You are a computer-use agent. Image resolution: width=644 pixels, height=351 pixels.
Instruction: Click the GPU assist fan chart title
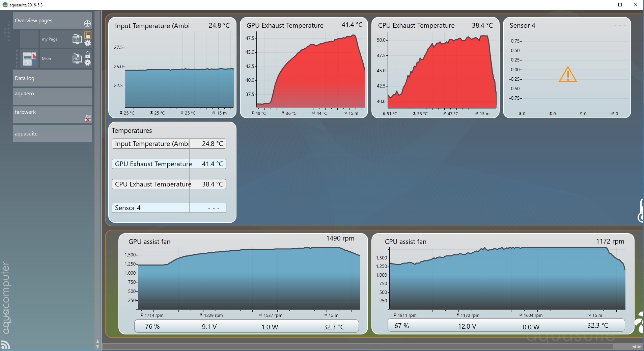tap(149, 242)
